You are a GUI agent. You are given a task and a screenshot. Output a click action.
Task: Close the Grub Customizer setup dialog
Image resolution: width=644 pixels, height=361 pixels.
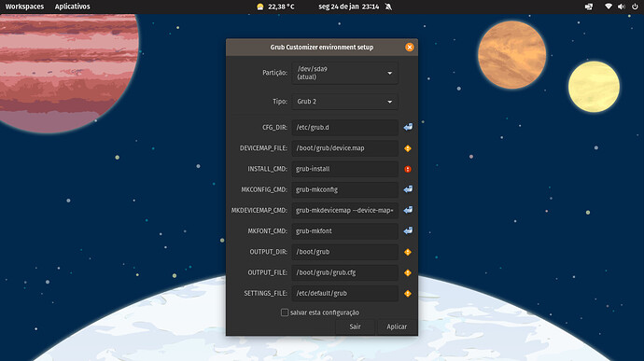coord(410,48)
